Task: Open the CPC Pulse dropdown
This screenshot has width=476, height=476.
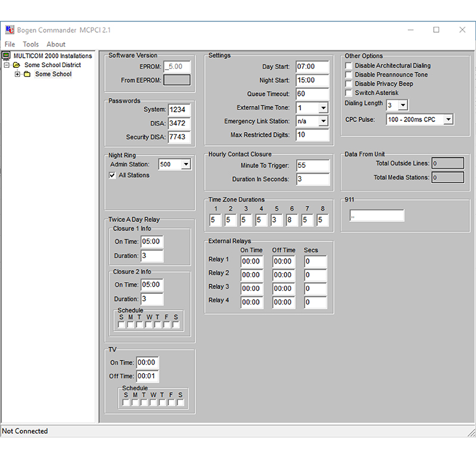Action: click(448, 120)
